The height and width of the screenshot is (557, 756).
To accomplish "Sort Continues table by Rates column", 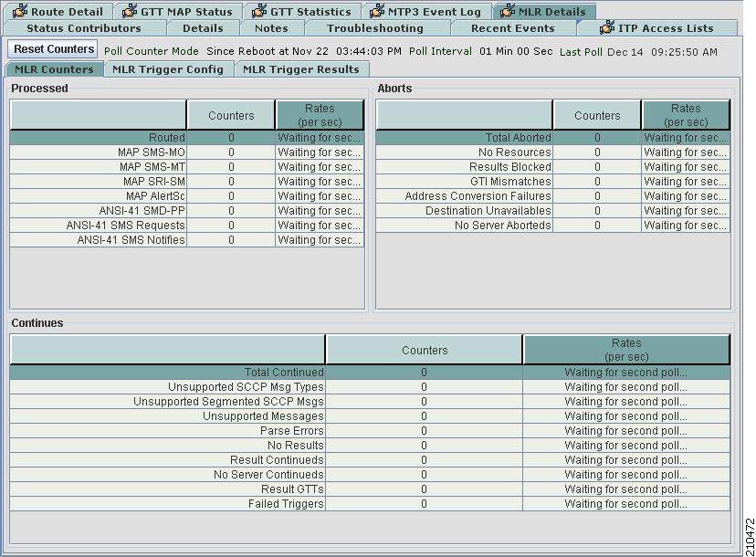I will pos(626,350).
